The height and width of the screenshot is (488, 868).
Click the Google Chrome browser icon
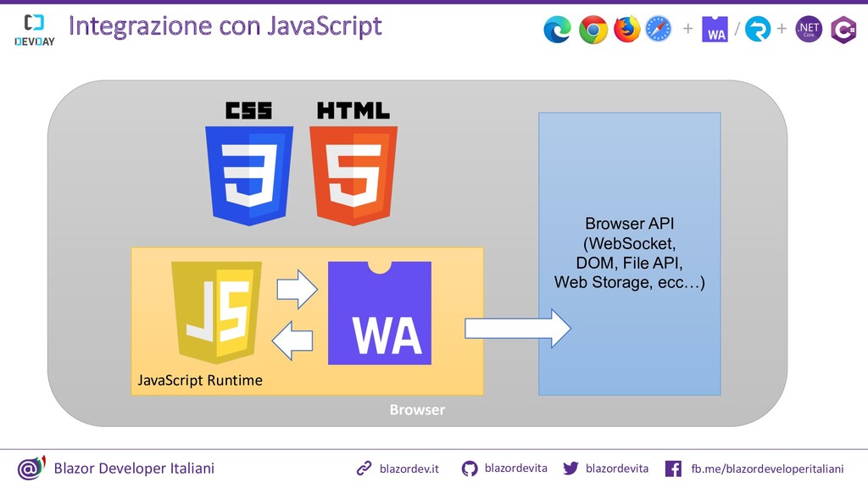pyautogui.click(x=593, y=30)
